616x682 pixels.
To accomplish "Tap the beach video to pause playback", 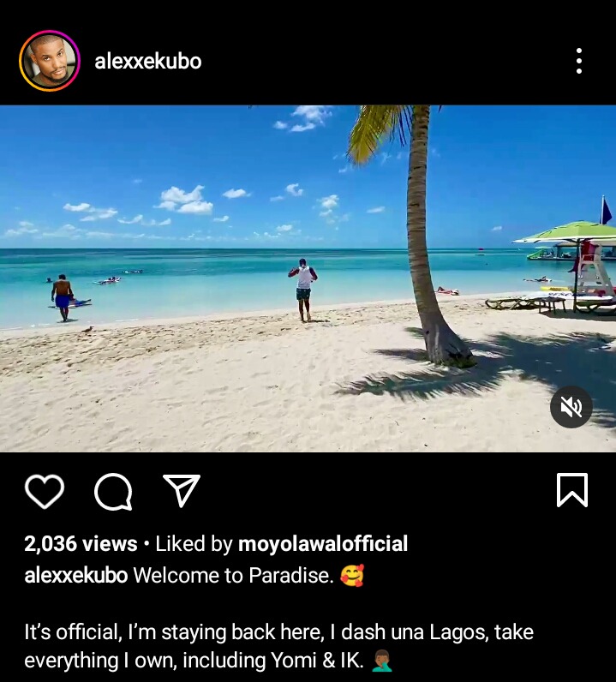I will tap(308, 278).
